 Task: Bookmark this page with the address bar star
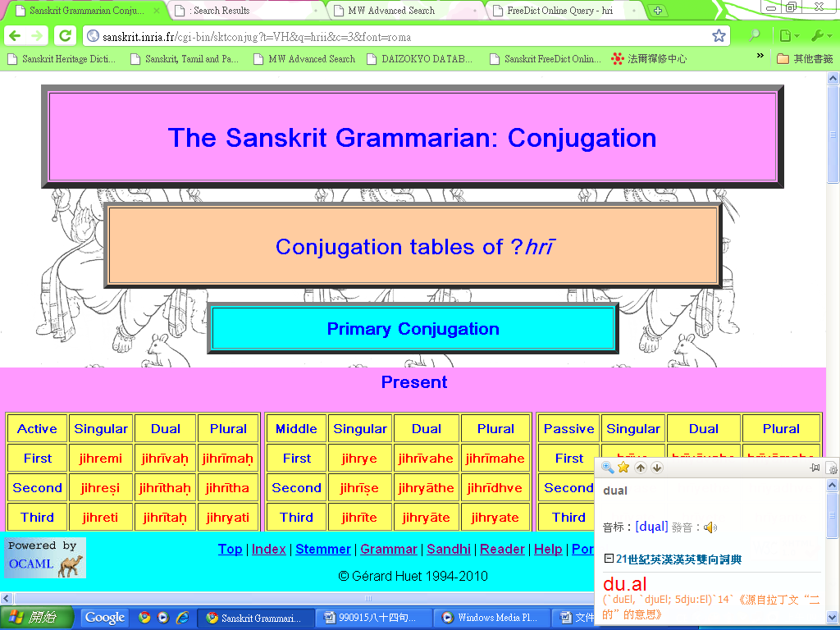coord(719,36)
